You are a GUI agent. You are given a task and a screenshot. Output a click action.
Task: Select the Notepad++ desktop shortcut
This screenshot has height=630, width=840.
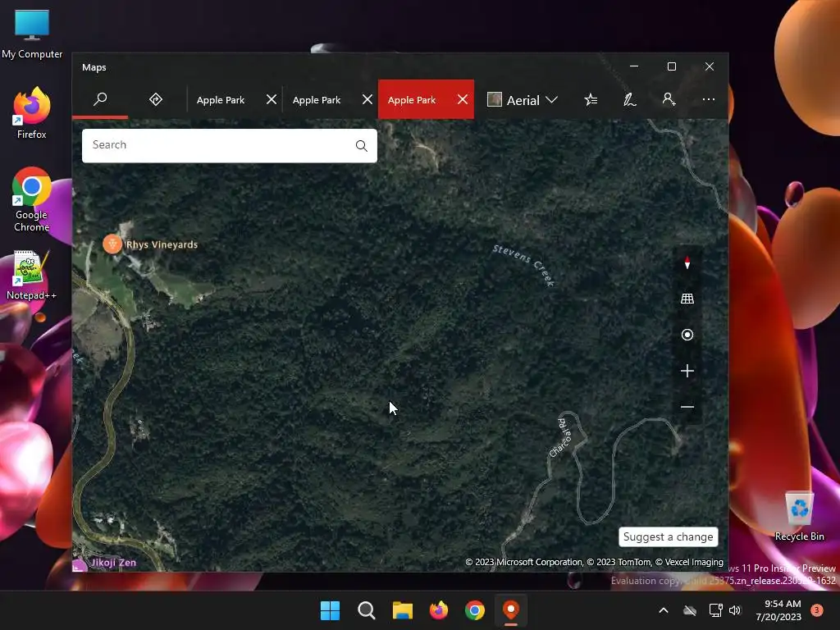point(32,275)
